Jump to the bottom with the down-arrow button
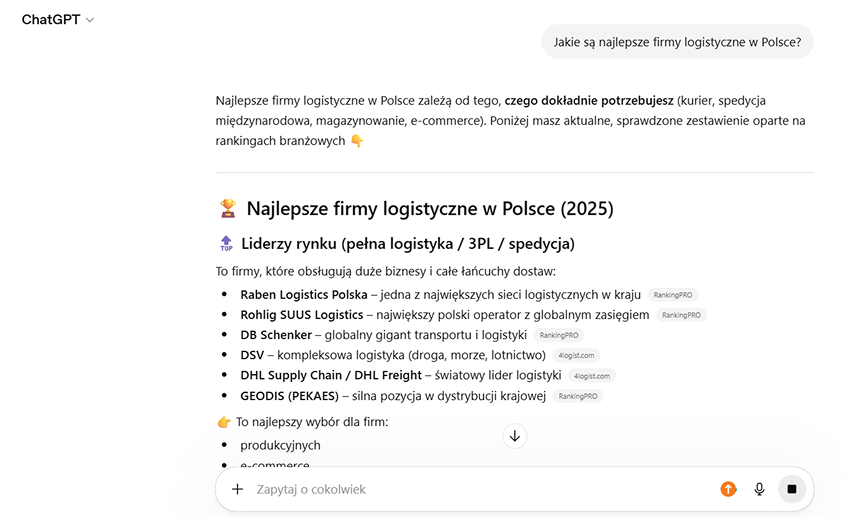 [515, 436]
